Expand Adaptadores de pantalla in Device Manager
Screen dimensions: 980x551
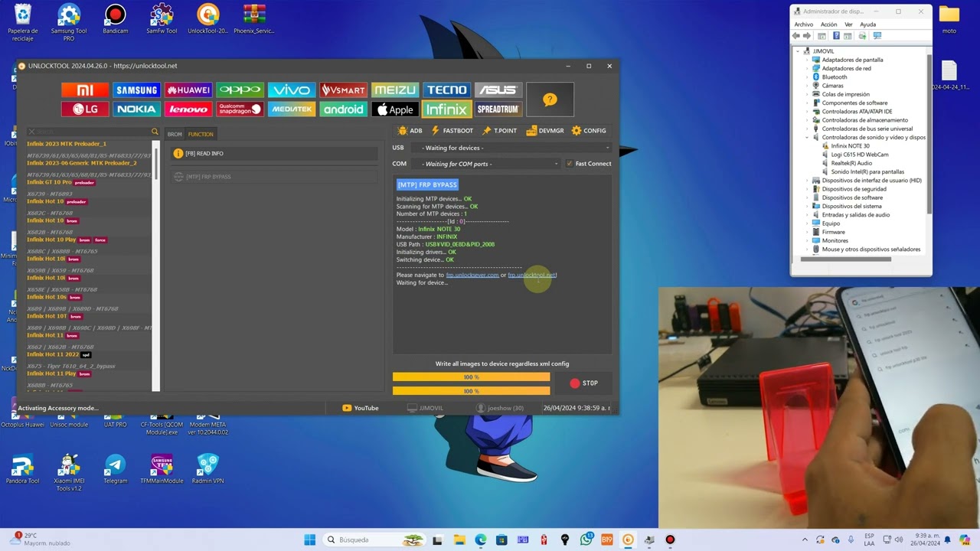(807, 60)
